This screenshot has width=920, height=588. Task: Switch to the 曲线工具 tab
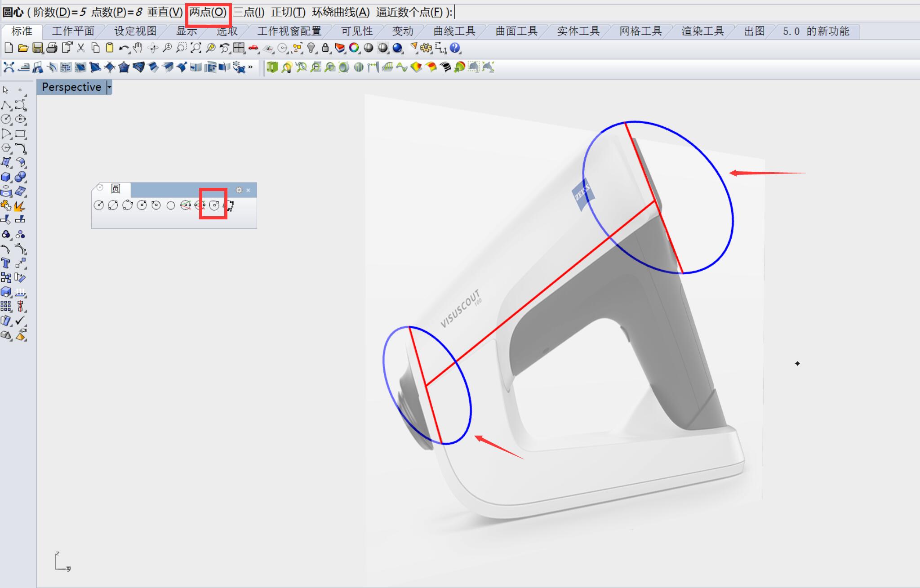[x=454, y=31]
